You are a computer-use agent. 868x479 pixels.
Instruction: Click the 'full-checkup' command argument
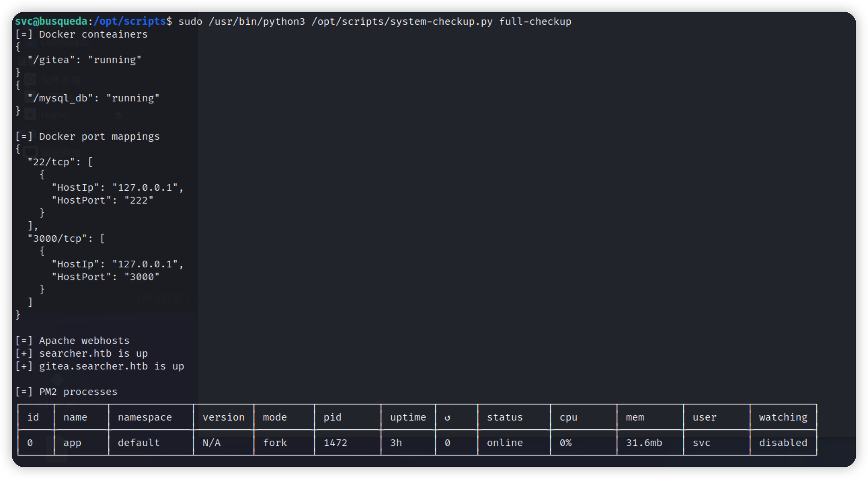tap(535, 21)
